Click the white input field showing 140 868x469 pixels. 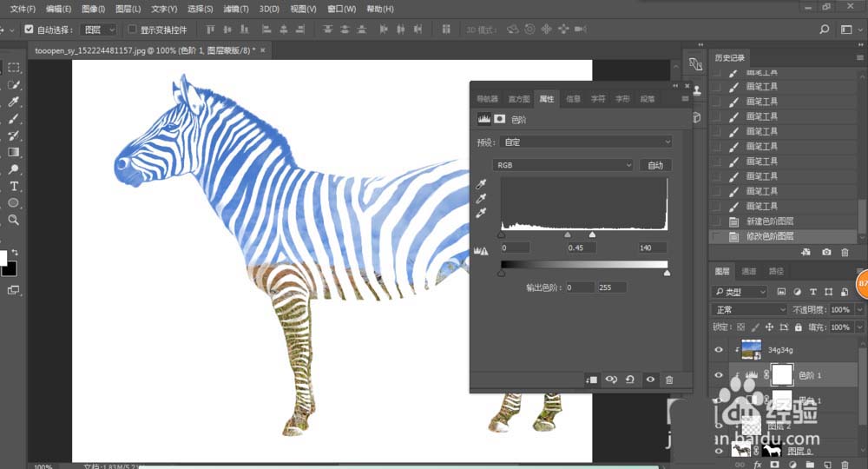coord(652,248)
